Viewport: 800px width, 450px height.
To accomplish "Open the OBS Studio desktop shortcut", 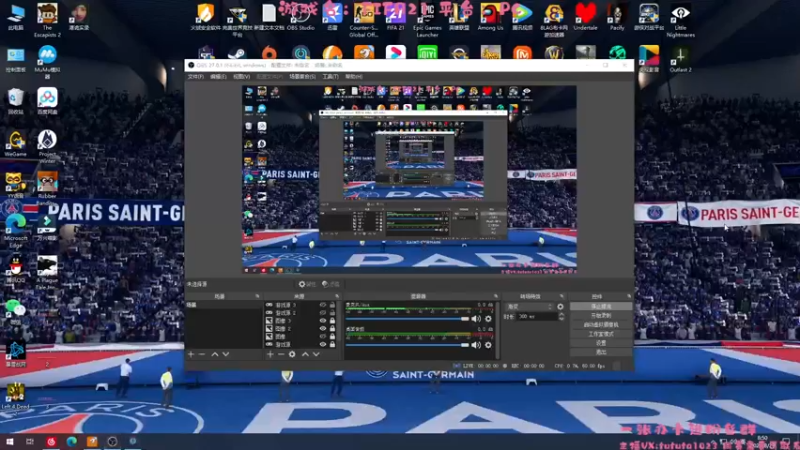I will coord(301,18).
